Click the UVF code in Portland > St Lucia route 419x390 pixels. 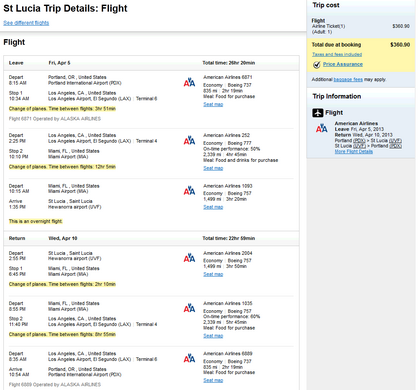395,141
